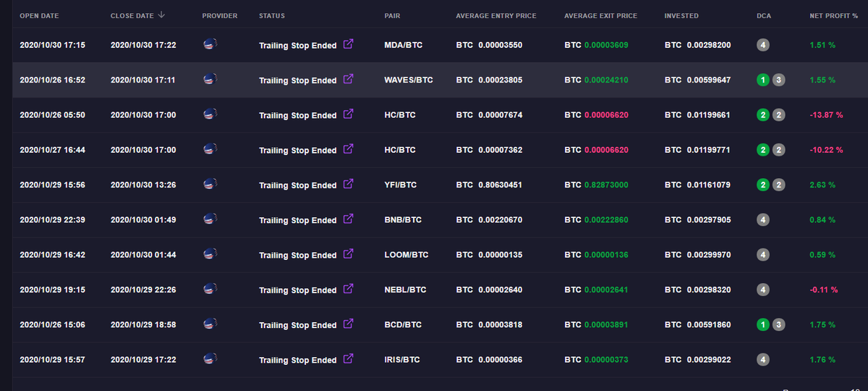Select the LOOM/BTC pair cell
The image size is (868, 391).
[x=407, y=255]
